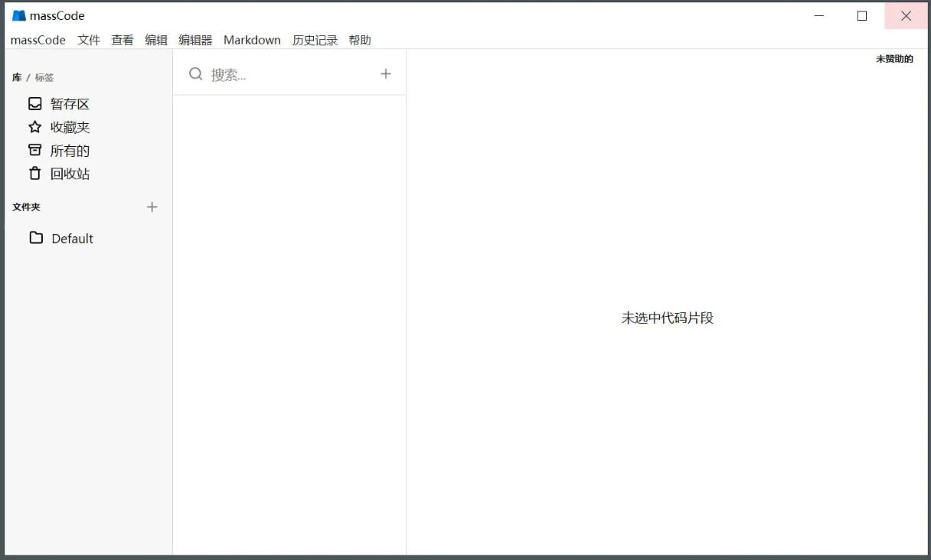Focus the 搜索 input field
The height and width of the screenshot is (560, 931).
pyautogui.click(x=291, y=74)
